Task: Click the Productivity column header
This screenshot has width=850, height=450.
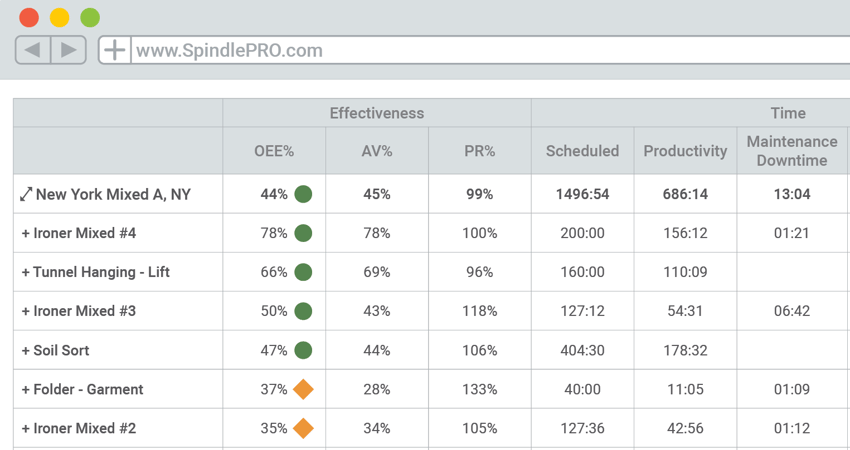Action: pos(685,151)
